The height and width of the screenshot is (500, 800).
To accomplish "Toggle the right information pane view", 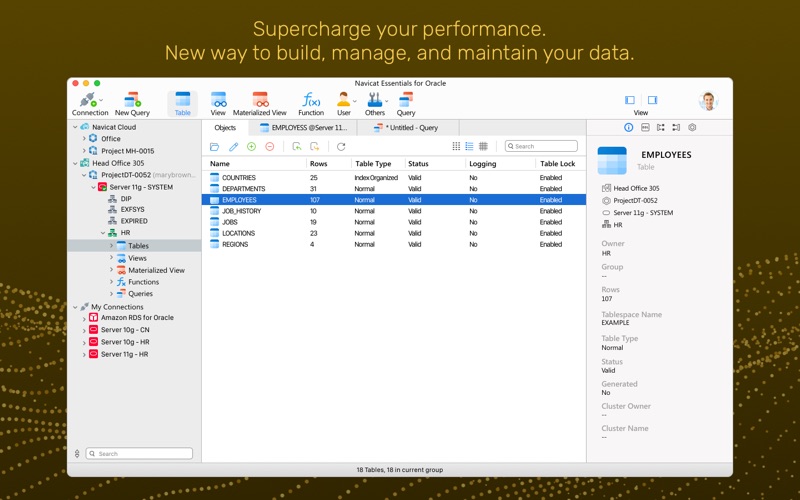I will (652, 100).
